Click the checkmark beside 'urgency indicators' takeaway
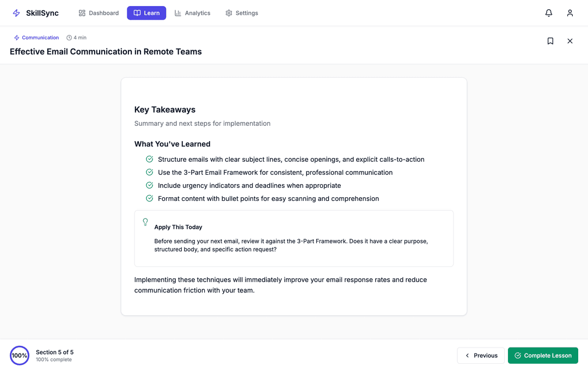The width and height of the screenshot is (588, 372). tap(149, 185)
